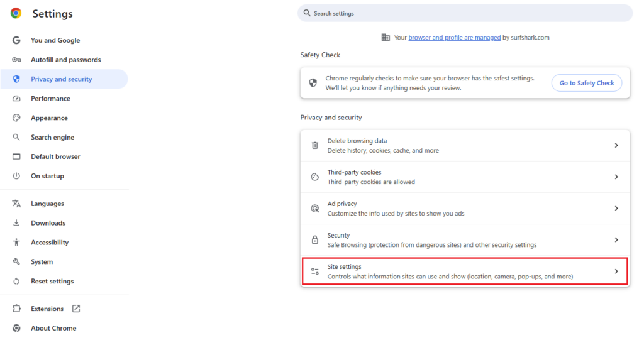Click the Go to Safety Check button
Screen dimensions: 644x345
click(587, 83)
